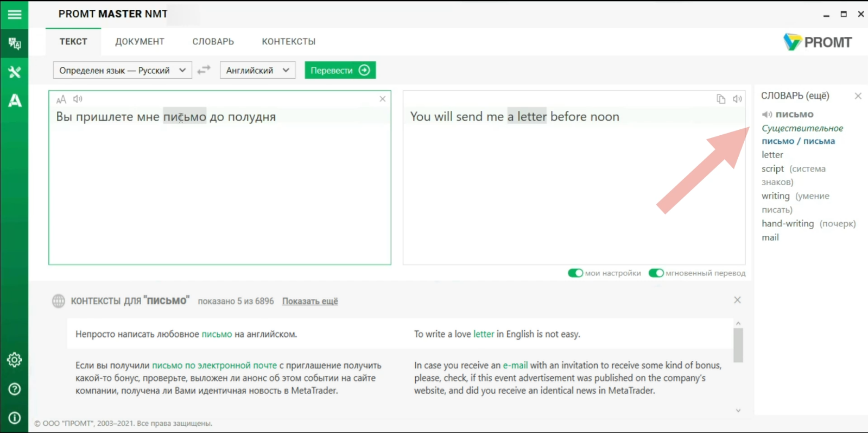
Task: Play pronunciation of письмо in dictionary
Action: pyautogui.click(x=766, y=115)
